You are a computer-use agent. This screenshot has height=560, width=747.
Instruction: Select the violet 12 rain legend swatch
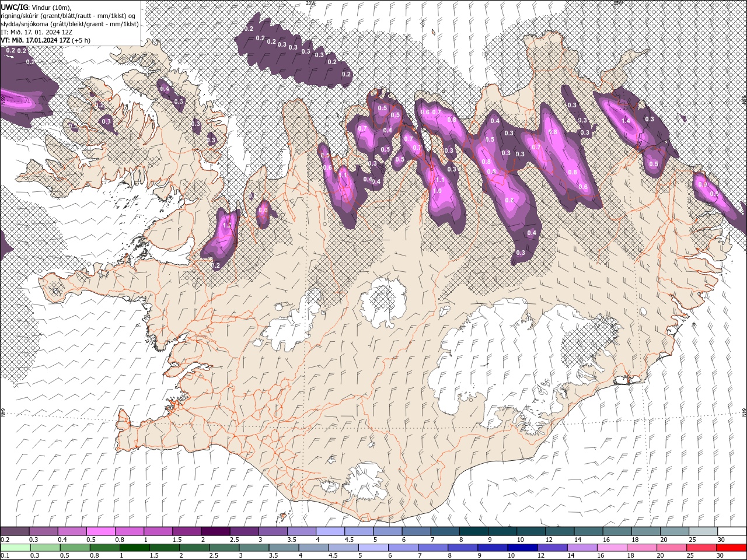[552, 547]
